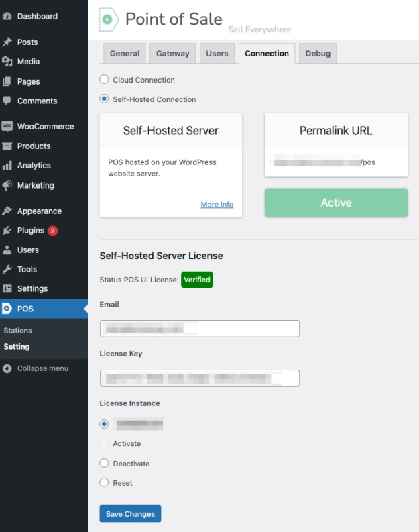Click the Dashboard gauge icon
419x532 pixels.
coord(7,16)
